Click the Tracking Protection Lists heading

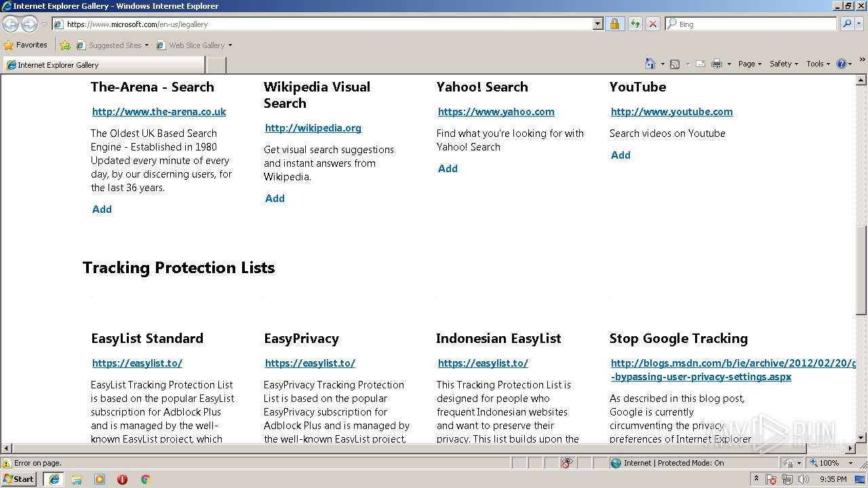179,268
